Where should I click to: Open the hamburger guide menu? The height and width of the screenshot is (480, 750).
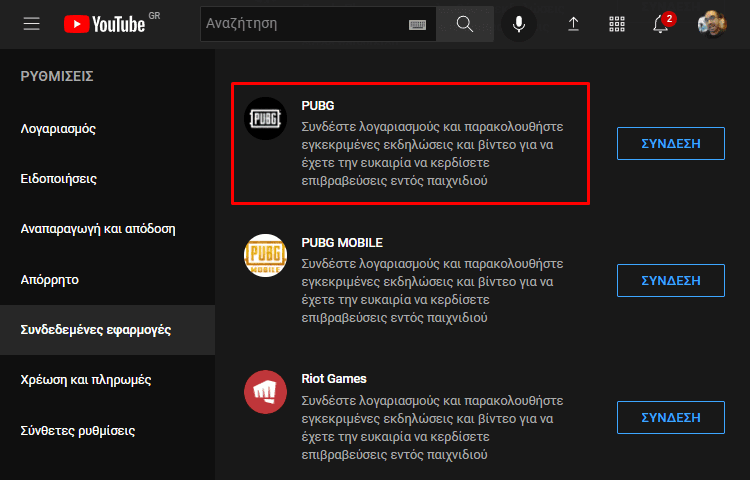coord(32,23)
